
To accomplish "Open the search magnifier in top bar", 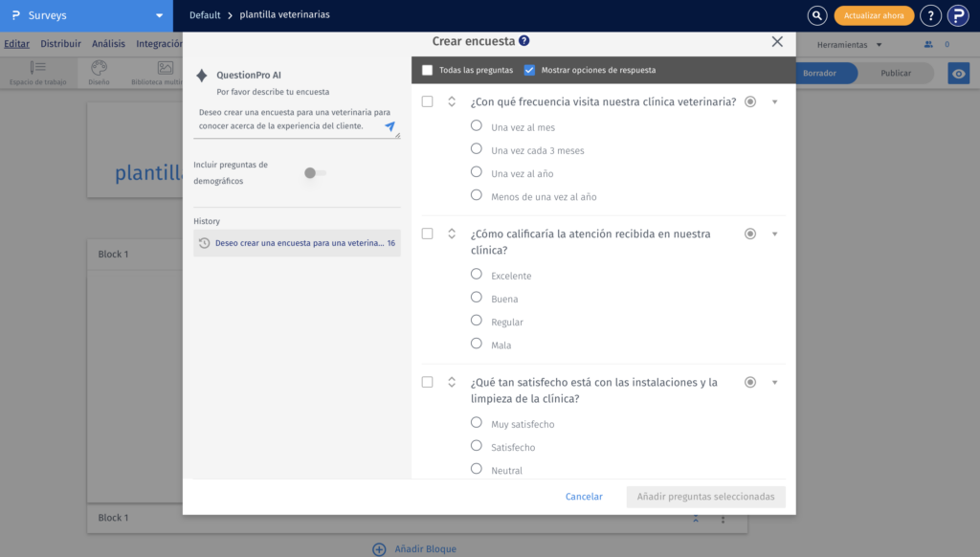I will pyautogui.click(x=816, y=15).
